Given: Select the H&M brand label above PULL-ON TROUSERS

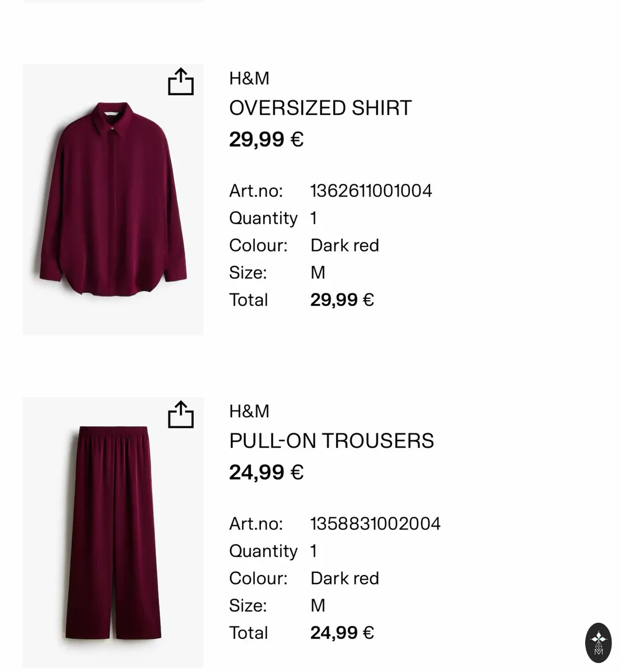Looking at the screenshot, I should pyautogui.click(x=249, y=411).
